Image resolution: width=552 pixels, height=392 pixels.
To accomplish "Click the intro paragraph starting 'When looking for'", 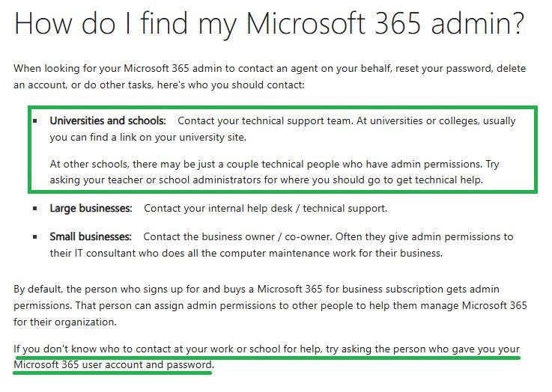I will [x=270, y=76].
